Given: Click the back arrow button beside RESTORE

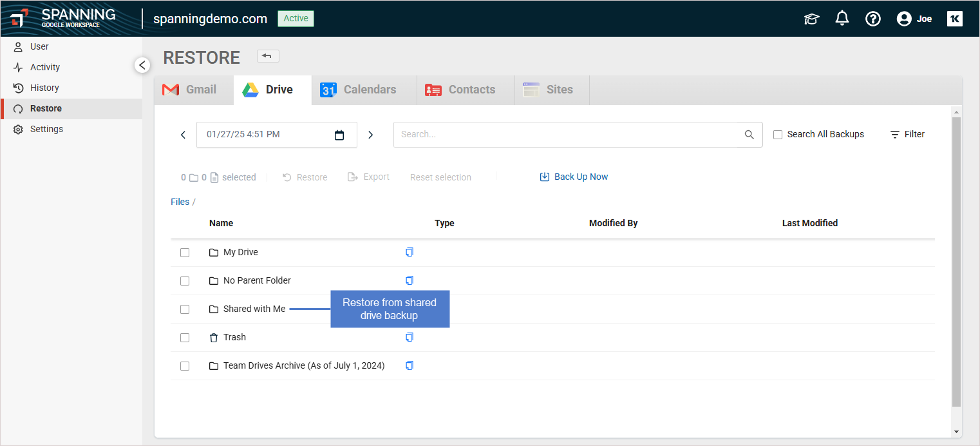Looking at the screenshot, I should (268, 56).
